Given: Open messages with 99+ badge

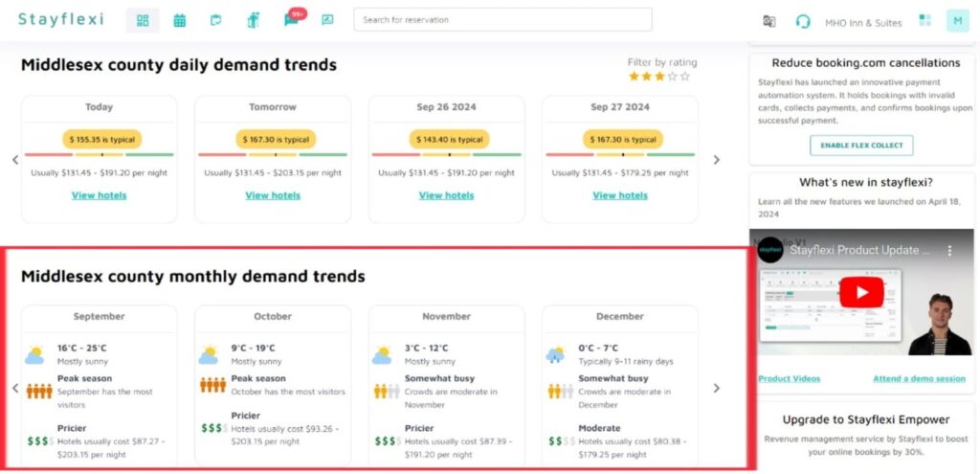Looking at the screenshot, I should pyautogui.click(x=293, y=18).
